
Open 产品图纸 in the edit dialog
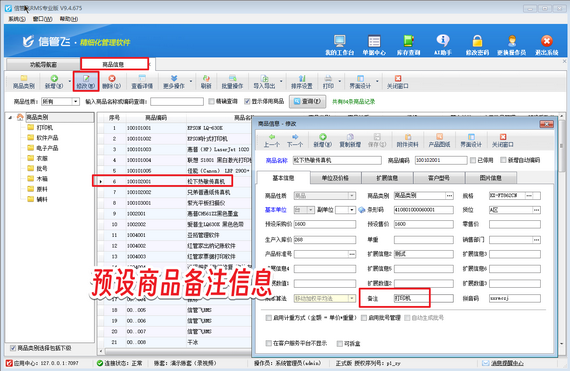(x=439, y=140)
